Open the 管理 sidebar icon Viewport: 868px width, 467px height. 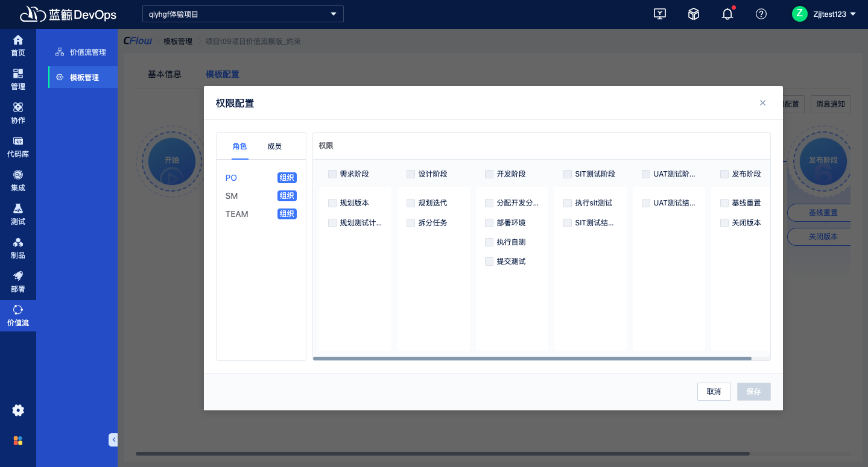pyautogui.click(x=18, y=74)
